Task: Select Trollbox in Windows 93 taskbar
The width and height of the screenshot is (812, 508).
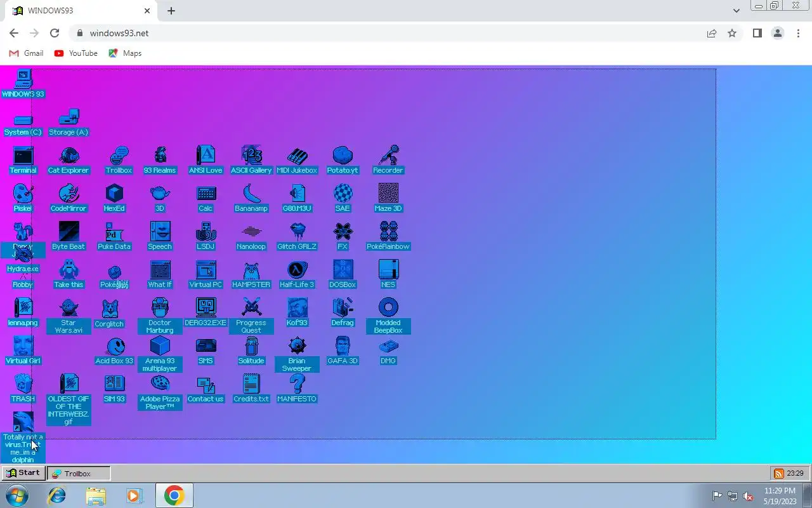Action: (x=79, y=474)
